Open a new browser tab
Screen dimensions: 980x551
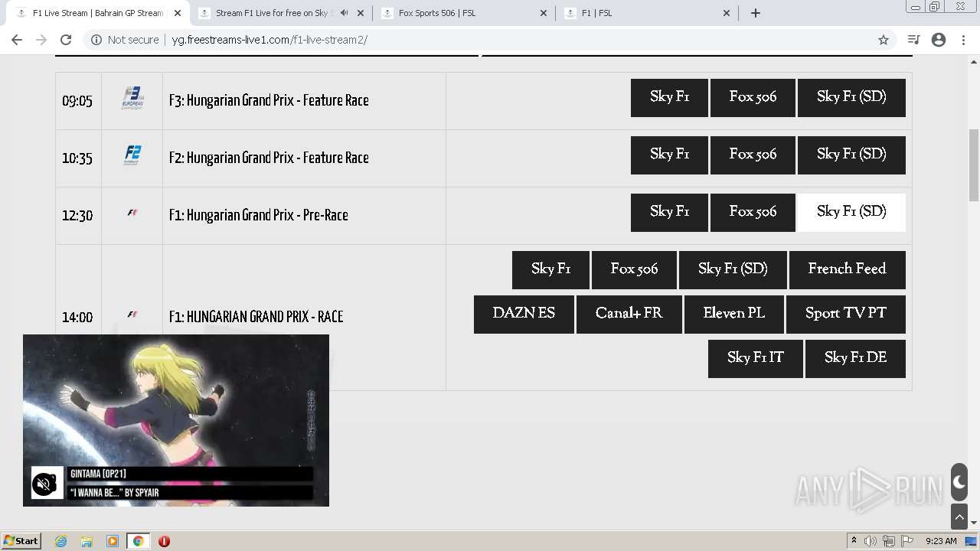point(756,13)
